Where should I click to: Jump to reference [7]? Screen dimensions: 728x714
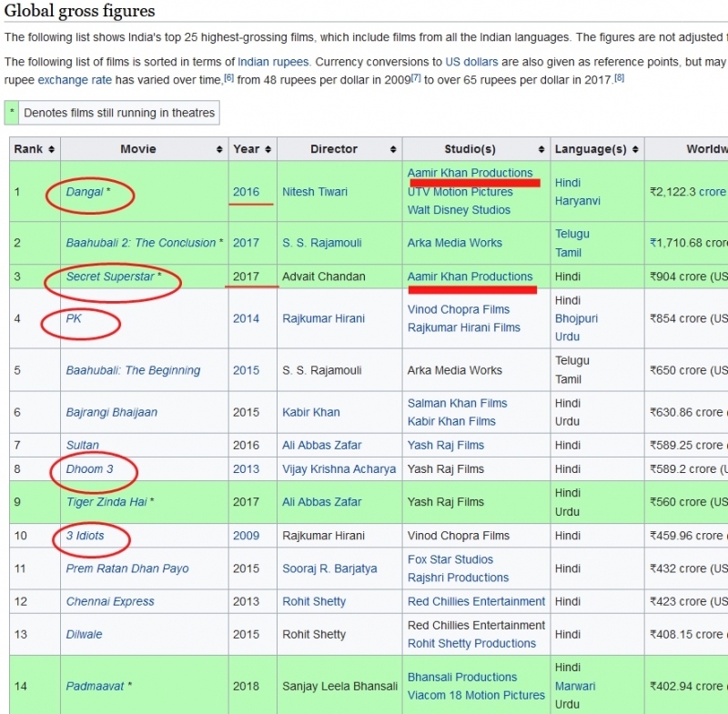point(416,78)
